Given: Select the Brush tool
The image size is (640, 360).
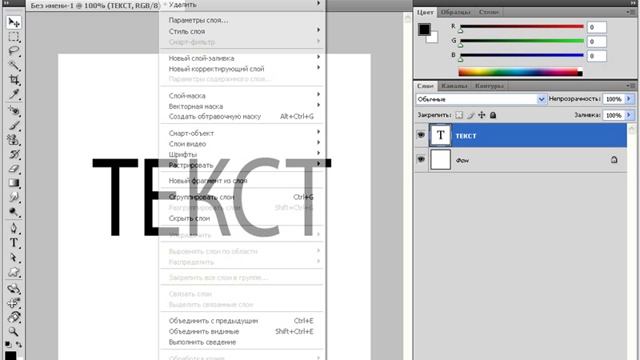Looking at the screenshot, I should point(13,125).
